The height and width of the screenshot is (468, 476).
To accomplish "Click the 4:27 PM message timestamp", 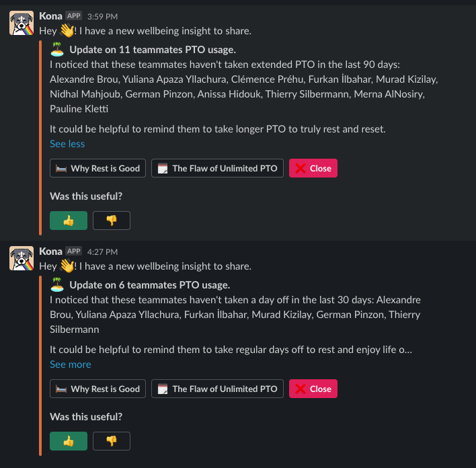I will (x=102, y=251).
